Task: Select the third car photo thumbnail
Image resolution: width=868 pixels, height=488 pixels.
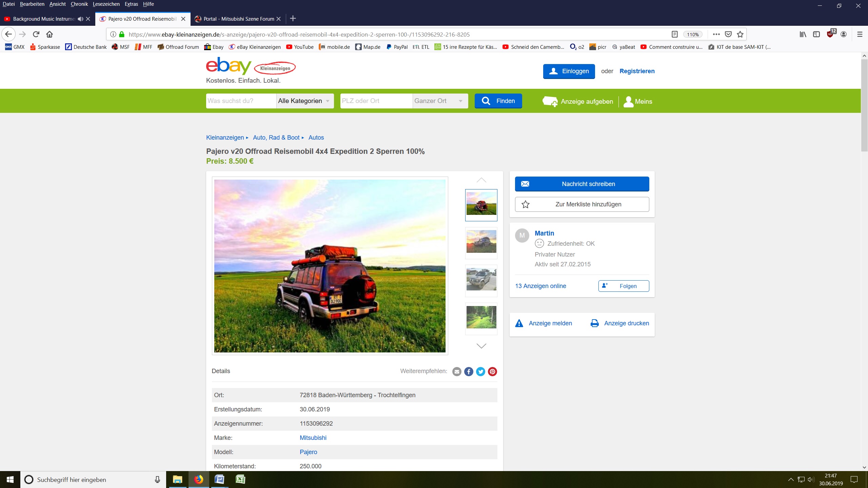Action: coord(481,280)
